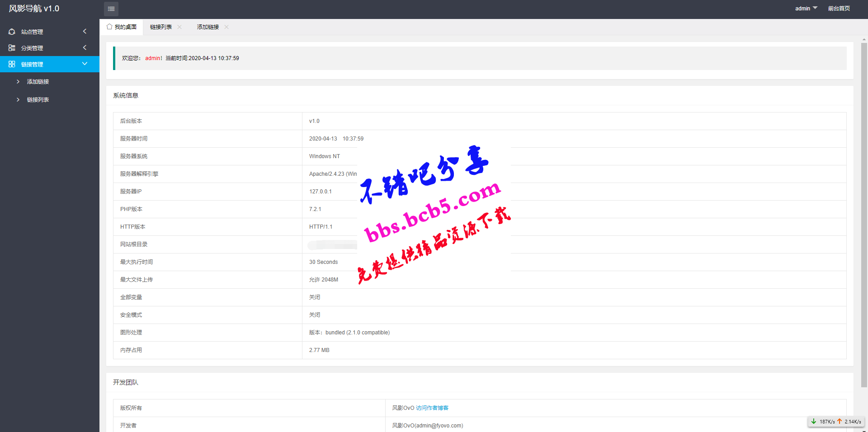The width and height of the screenshot is (868, 432).
Task: Click the 分类管理 sidebar icon
Action: (12, 48)
